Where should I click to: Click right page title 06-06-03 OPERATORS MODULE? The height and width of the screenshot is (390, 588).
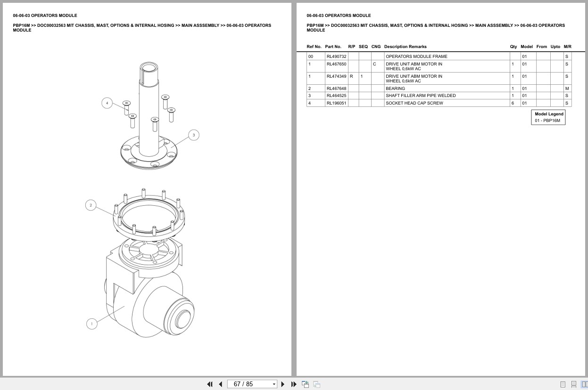339,16
